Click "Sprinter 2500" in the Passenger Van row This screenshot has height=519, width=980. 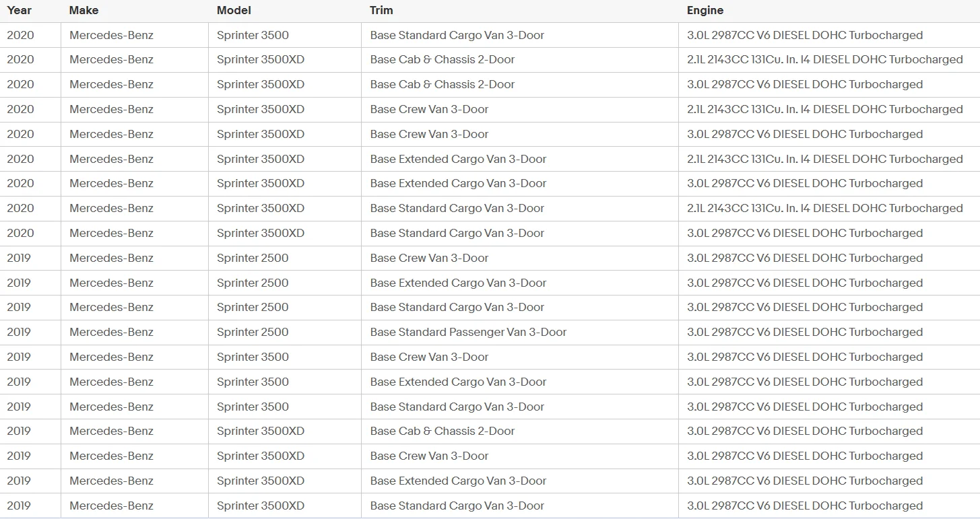coord(253,332)
